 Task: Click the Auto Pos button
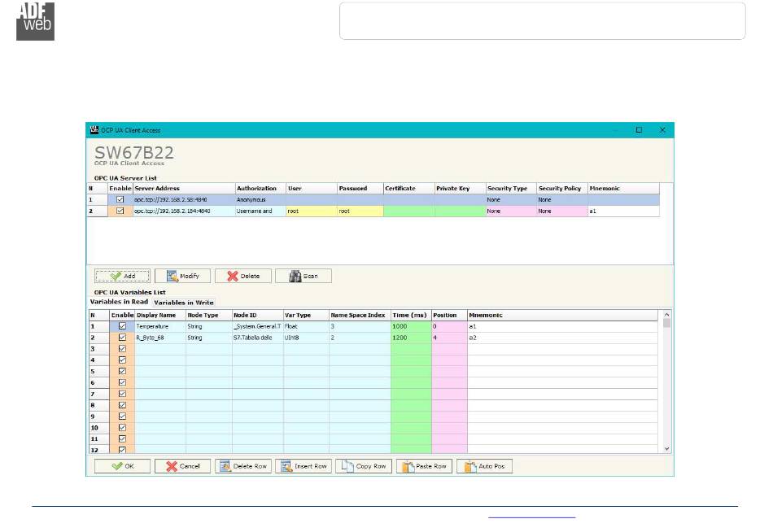tap(484, 466)
